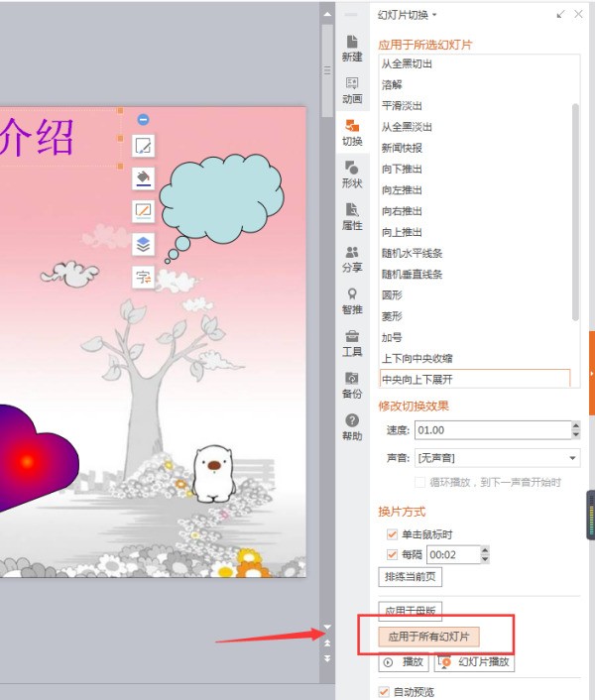The height and width of the screenshot is (700, 595).
Task: Select the gradient heart shape
Action: click(36, 458)
